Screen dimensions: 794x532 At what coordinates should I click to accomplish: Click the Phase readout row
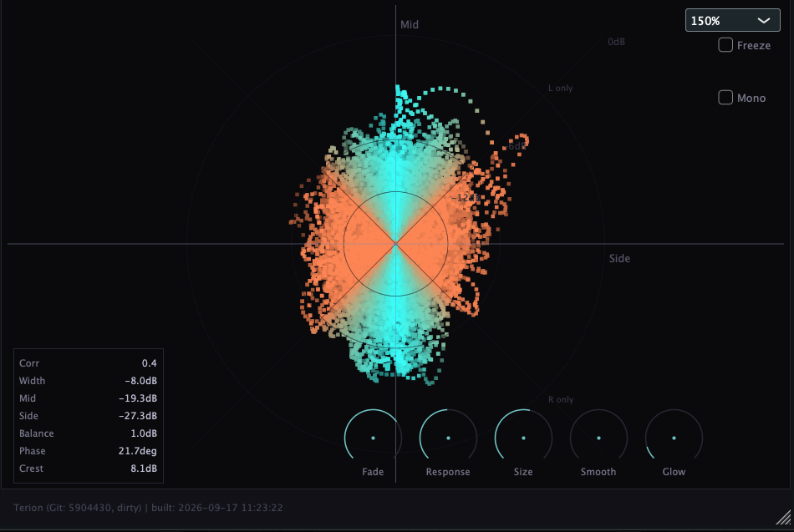tap(88, 450)
